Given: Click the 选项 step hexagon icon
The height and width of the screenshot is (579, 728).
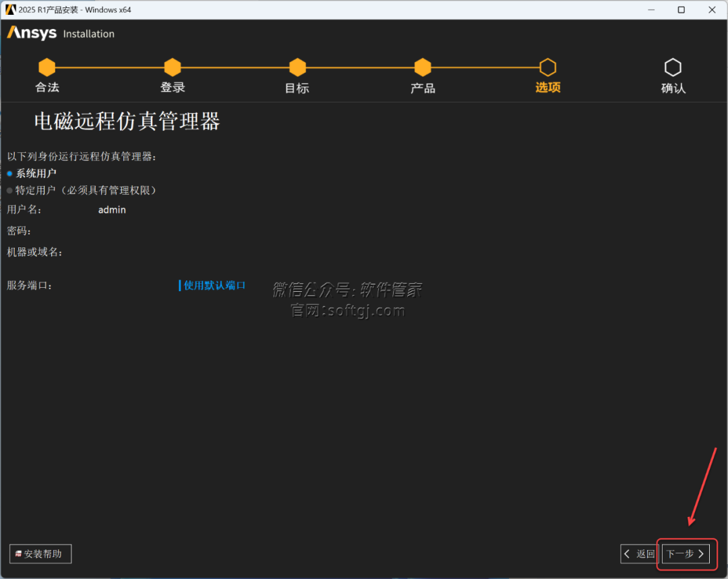Looking at the screenshot, I should pos(548,67).
